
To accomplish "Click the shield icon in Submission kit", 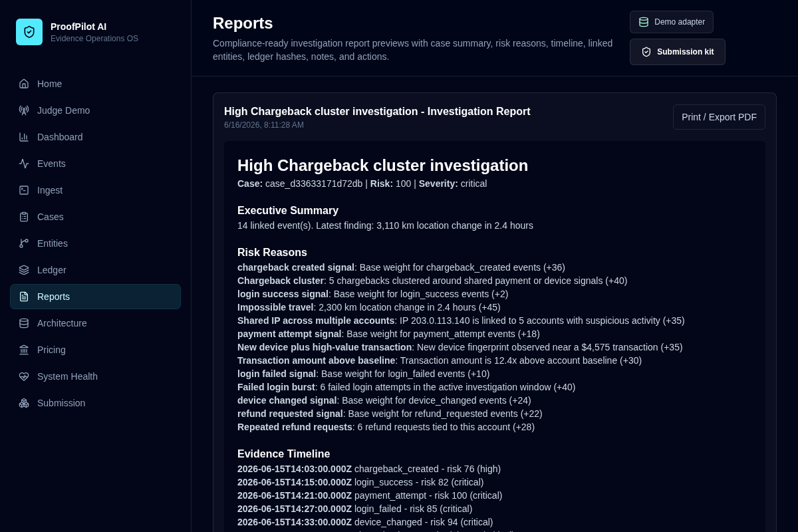I will (646, 52).
